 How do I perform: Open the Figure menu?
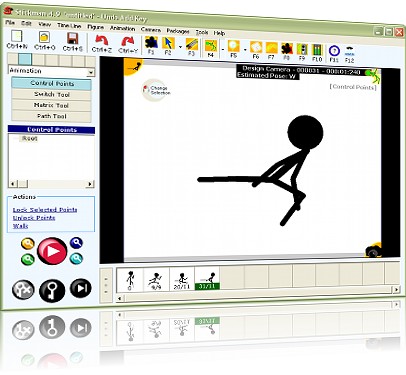coord(95,27)
